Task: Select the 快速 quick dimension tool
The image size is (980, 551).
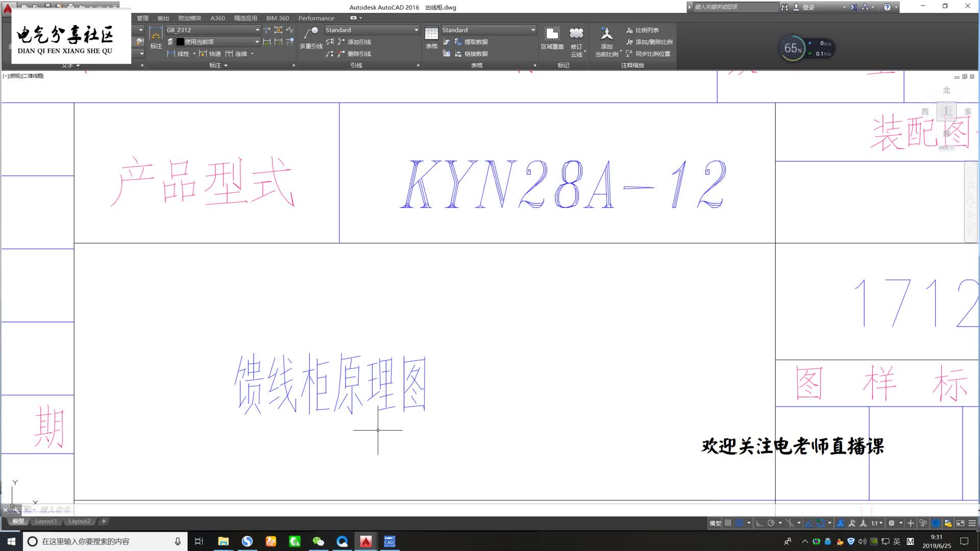Action: [x=210, y=54]
